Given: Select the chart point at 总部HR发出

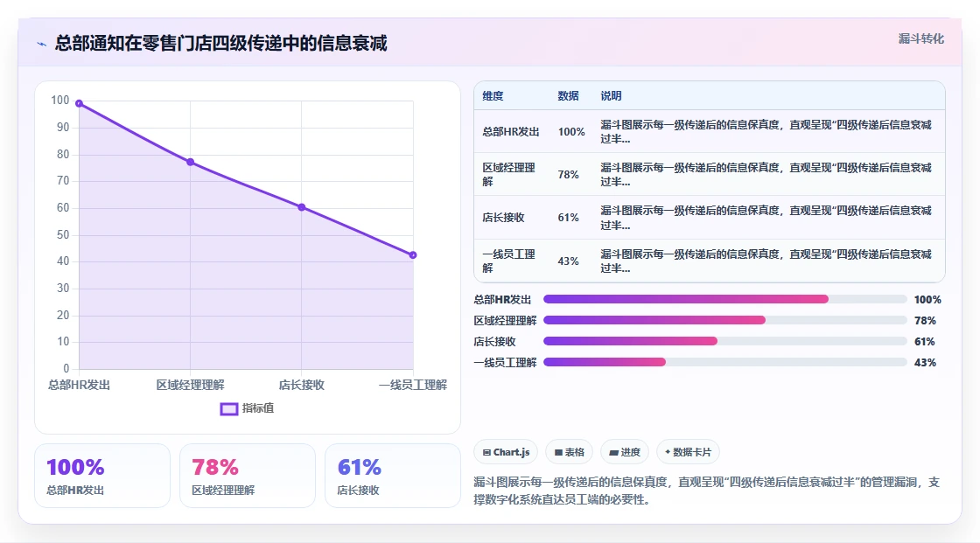Looking at the screenshot, I should click(x=79, y=103).
